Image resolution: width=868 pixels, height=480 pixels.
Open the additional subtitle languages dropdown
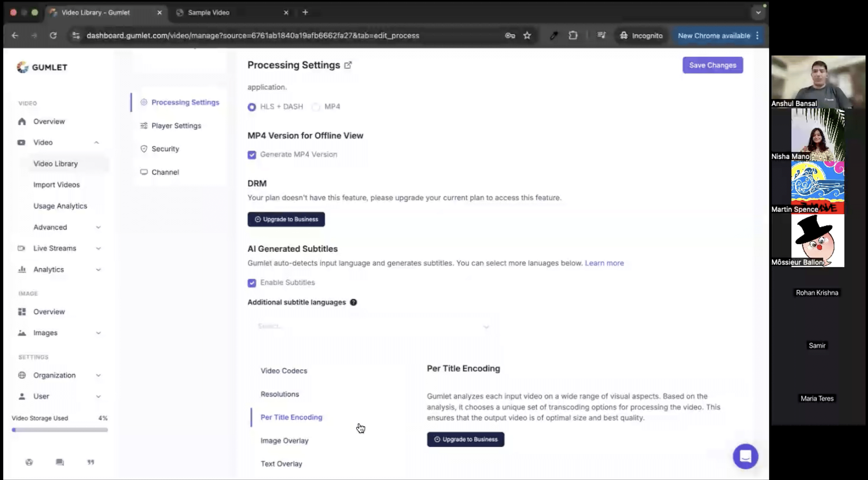tap(373, 326)
